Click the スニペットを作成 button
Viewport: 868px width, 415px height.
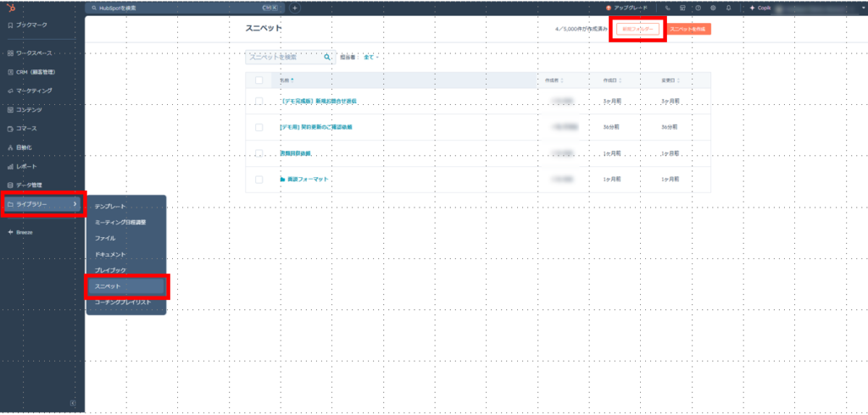coord(688,30)
